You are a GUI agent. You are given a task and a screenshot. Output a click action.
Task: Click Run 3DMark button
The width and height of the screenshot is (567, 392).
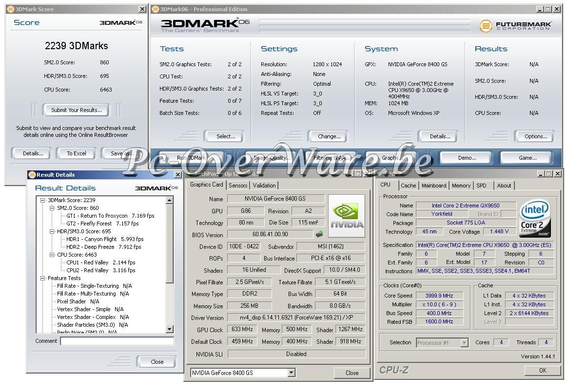(191, 158)
